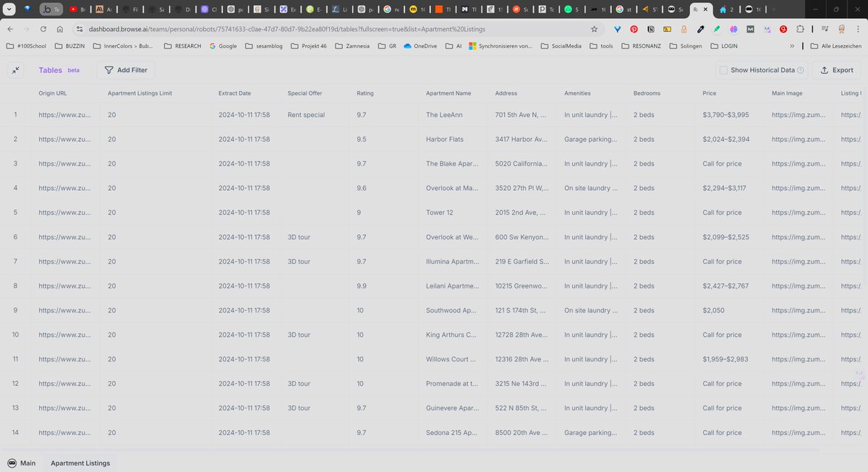This screenshot has height=472, width=868.
Task: Click the Tables heading label
Action: (x=51, y=70)
